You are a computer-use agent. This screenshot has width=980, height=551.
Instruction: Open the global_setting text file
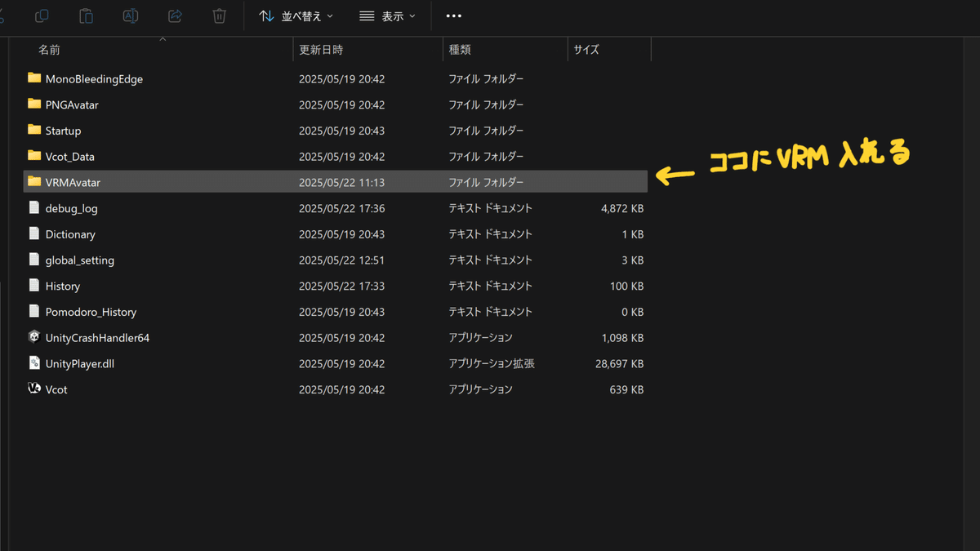[x=78, y=260]
